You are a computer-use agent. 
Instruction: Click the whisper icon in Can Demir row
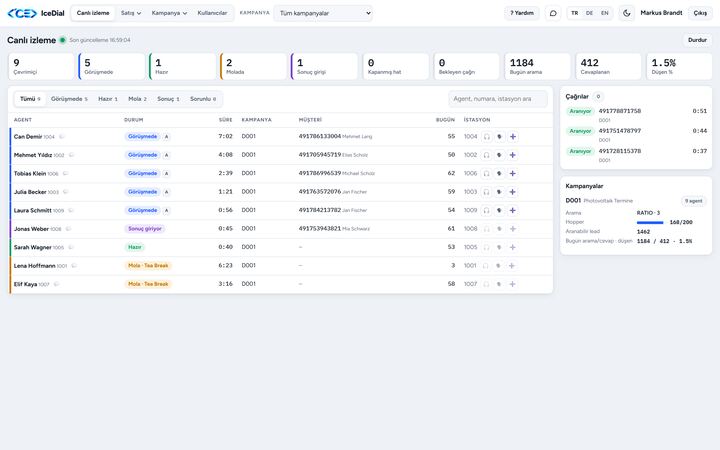click(x=500, y=137)
